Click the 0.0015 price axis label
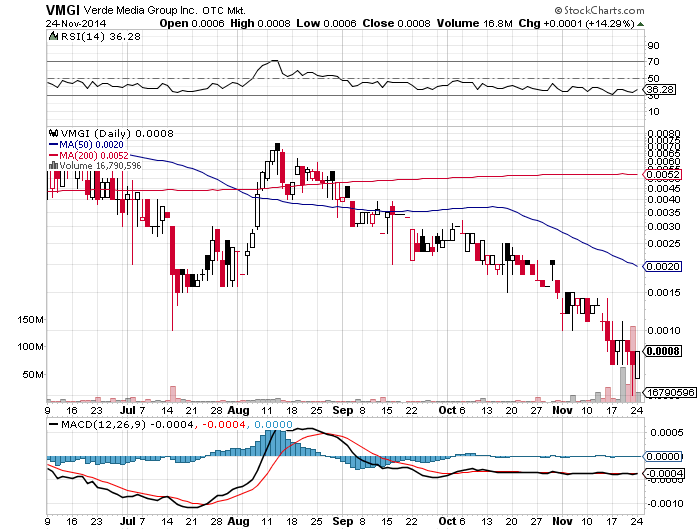Viewport: 700px width, 530px height. 664,292
